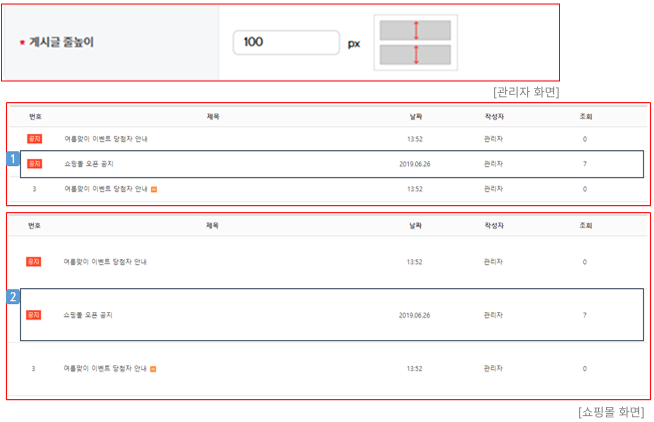The width and height of the screenshot is (654, 422).
Task: Open the 쇼핑몰 오픈 공지 post in 쇼핑몰 화면 table
Action: coord(89,315)
